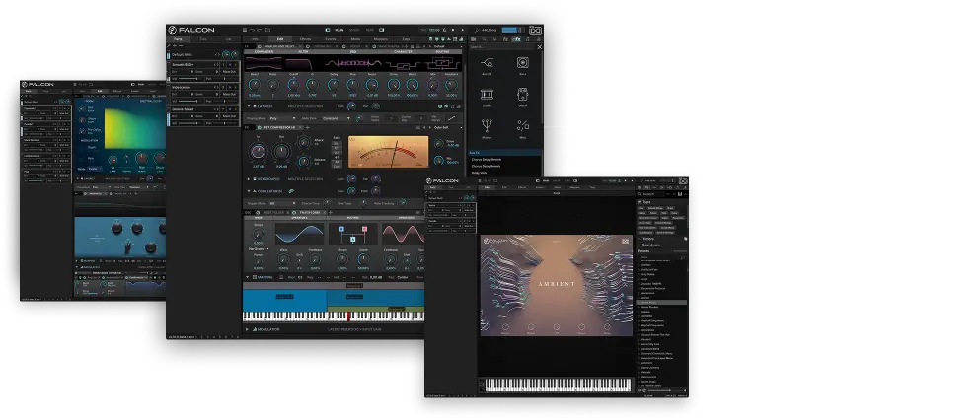This screenshot has height=420, width=980.
Task: Add oscillator with plus after FM oscillator tab
Action: [x=331, y=212]
